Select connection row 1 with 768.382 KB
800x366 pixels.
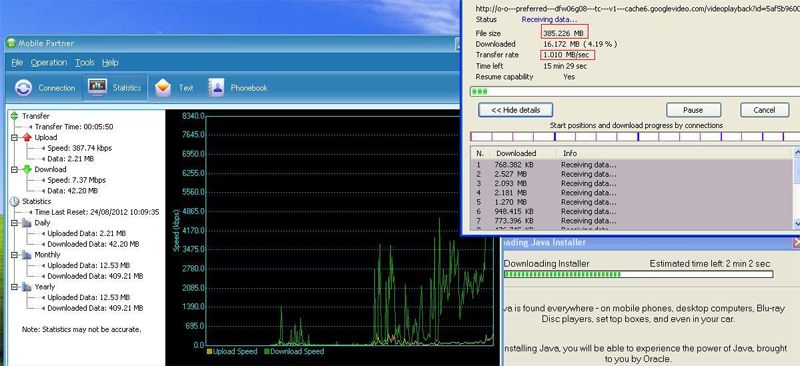pyautogui.click(x=632, y=165)
